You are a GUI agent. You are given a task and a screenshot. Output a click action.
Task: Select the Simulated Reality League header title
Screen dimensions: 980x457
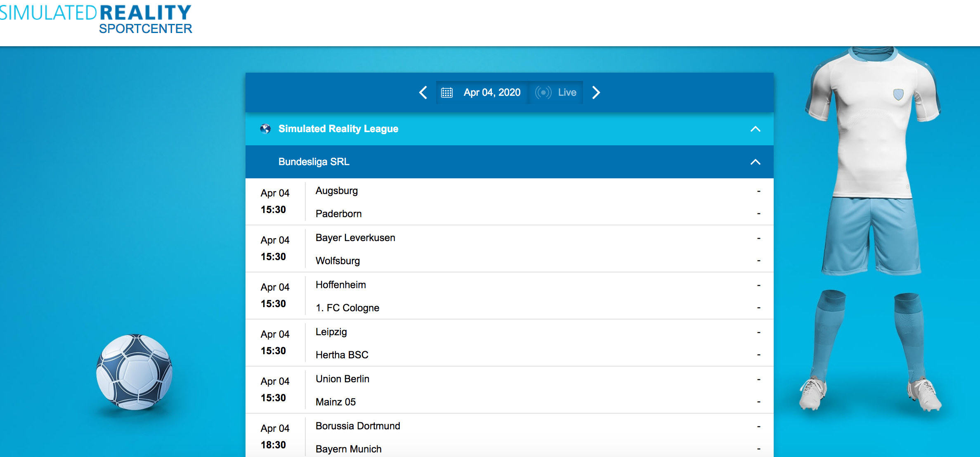tap(338, 129)
